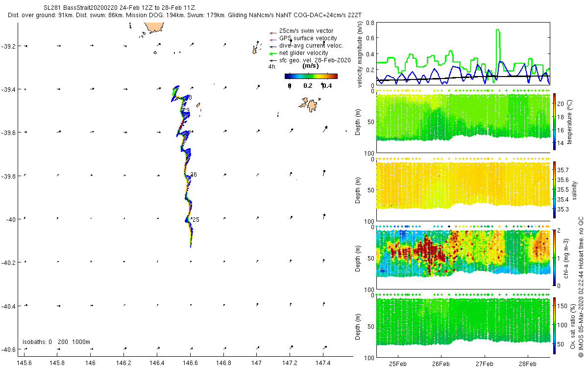Click longitude label "146.6"
588x368 pixels.
[190, 363]
